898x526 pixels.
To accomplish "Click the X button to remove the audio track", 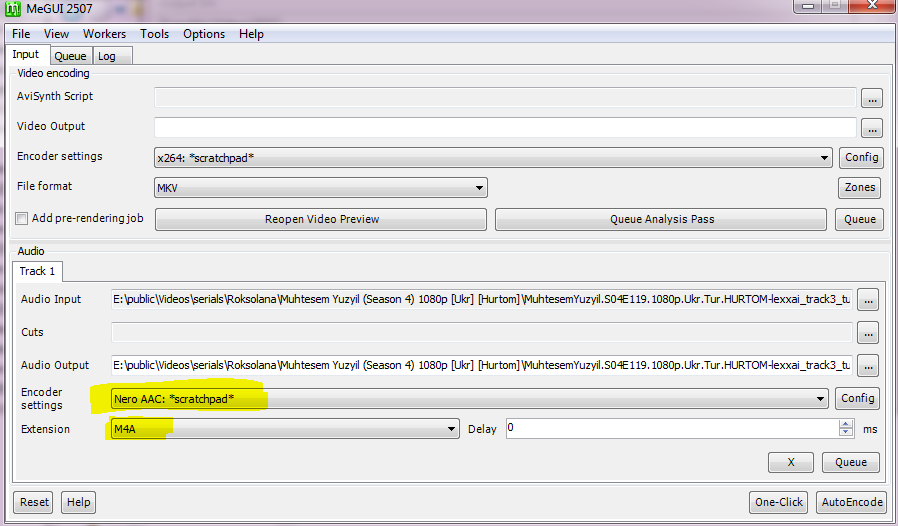I will (790, 462).
